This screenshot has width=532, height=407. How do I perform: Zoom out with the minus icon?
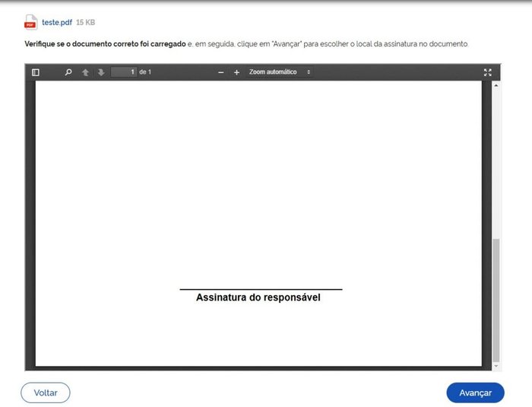(x=221, y=72)
